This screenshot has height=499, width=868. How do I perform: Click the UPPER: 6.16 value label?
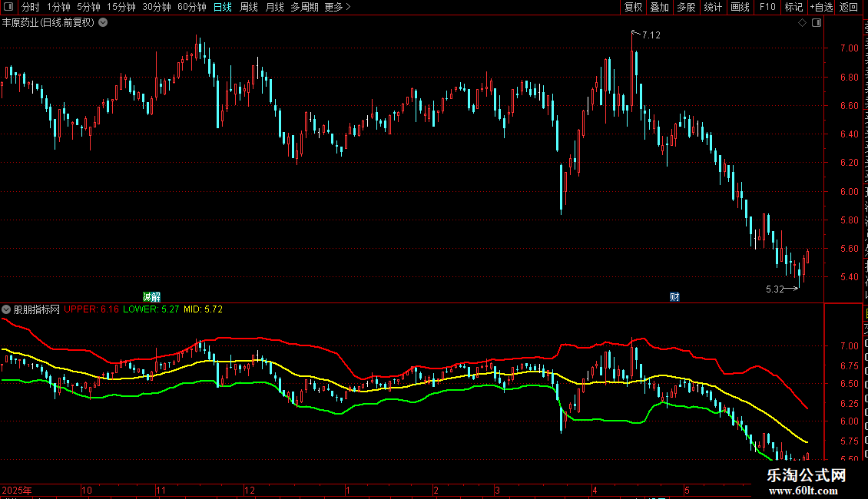(91, 309)
